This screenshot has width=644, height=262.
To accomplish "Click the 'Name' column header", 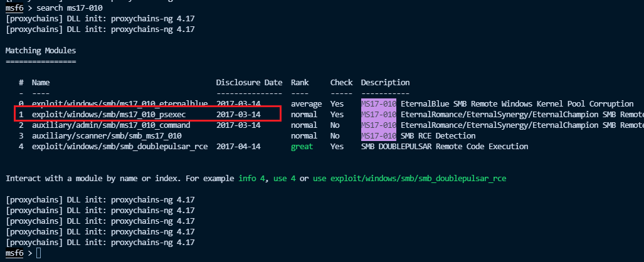I will tap(41, 83).
